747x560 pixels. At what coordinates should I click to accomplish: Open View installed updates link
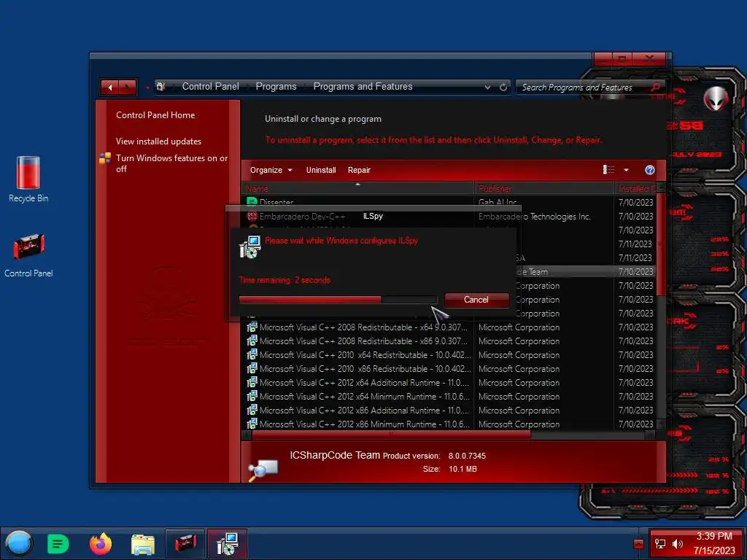pos(158,141)
